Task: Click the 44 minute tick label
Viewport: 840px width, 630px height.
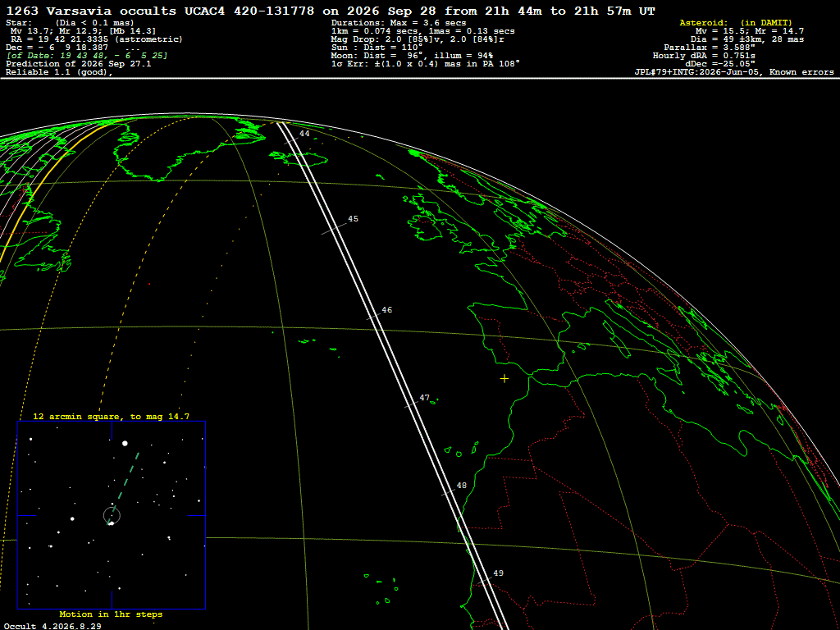Action: point(304,134)
